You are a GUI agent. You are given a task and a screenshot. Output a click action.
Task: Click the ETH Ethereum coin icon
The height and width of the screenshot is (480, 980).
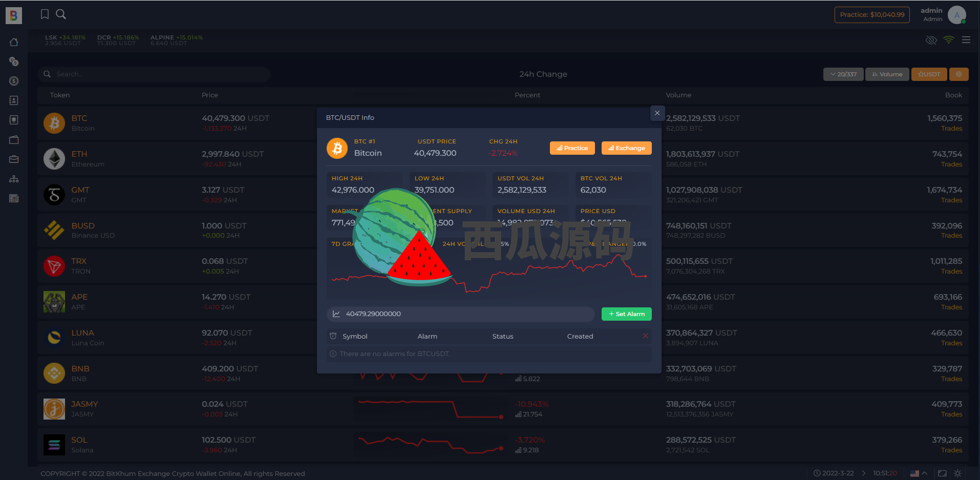(54, 159)
